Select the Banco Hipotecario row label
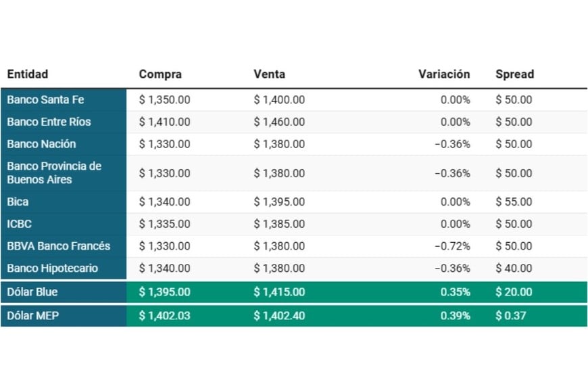This screenshot has width=588, height=391. [x=52, y=269]
